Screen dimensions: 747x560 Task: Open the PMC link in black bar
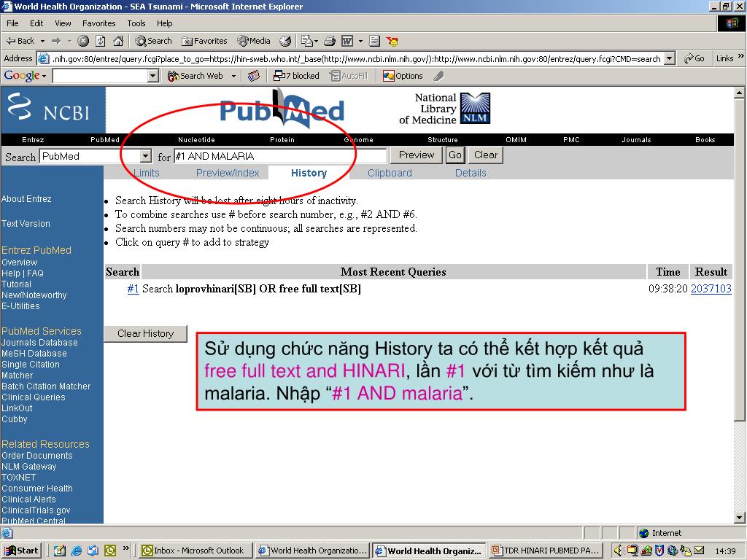(571, 139)
